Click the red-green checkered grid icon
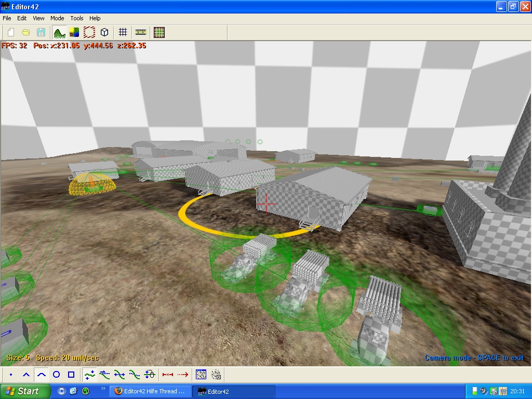Image resolution: width=532 pixels, height=399 pixels. click(159, 32)
